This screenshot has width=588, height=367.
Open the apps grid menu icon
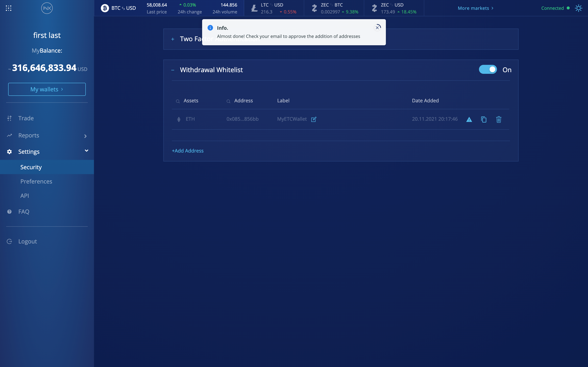click(x=9, y=8)
